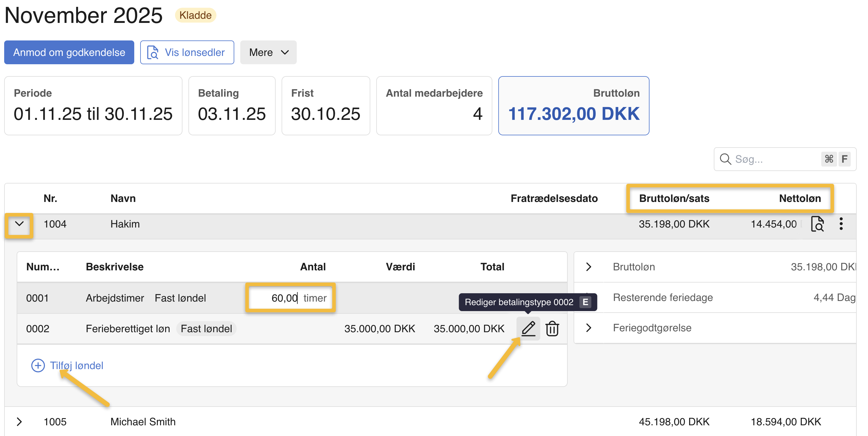The height and width of the screenshot is (436, 868).
Task: Click the trash delete icon for Ferieberettiget løn
Action: pos(552,328)
